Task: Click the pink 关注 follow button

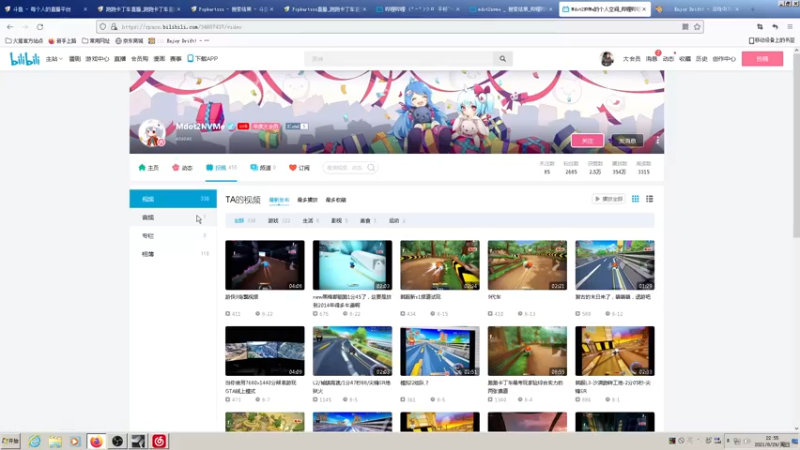Action: [587, 140]
